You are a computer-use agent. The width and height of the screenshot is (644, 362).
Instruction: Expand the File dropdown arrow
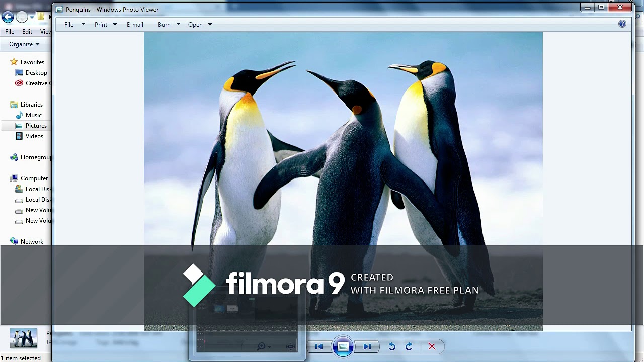[83, 25]
